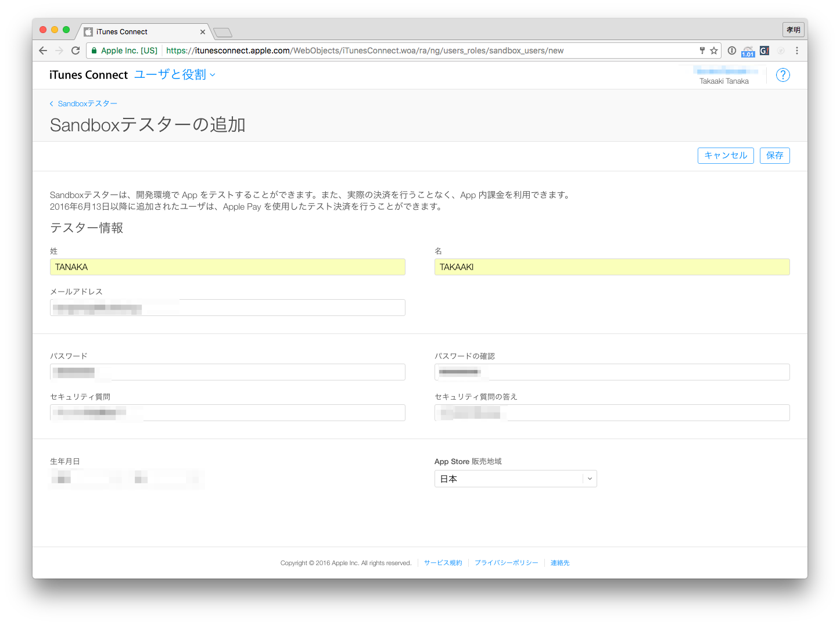Click the キャンセル cancel button
The height and width of the screenshot is (625, 840).
726,156
